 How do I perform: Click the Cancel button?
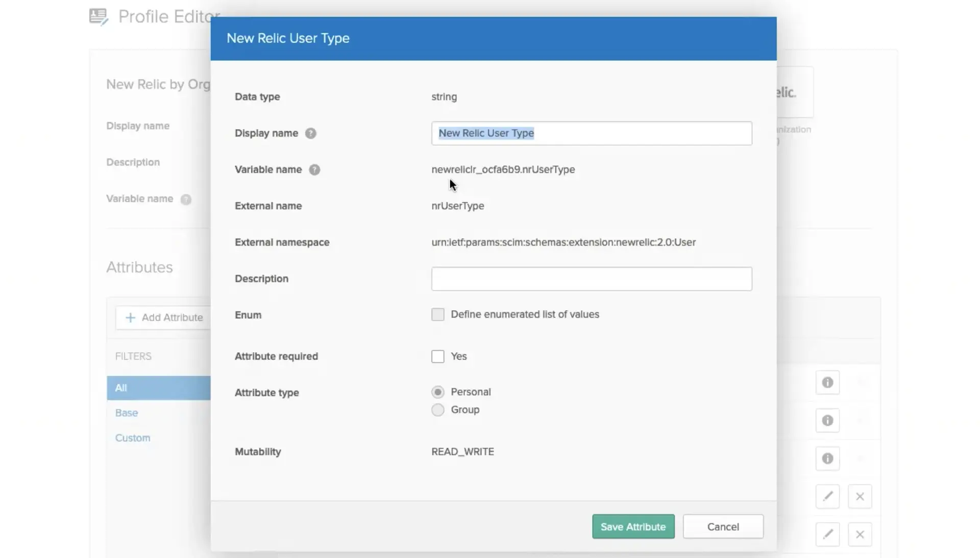tap(723, 526)
